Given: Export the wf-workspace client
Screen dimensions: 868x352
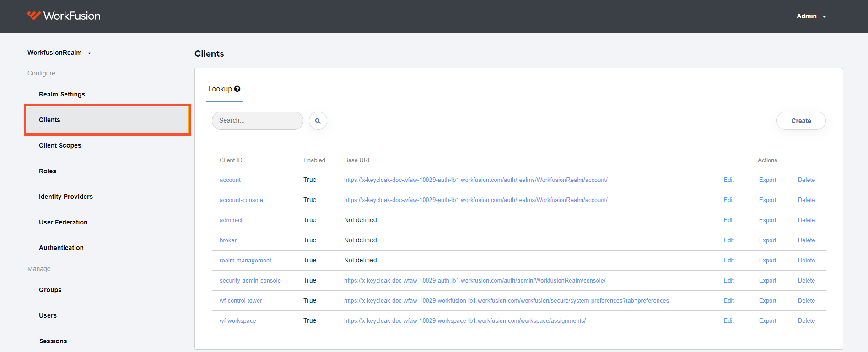Looking at the screenshot, I should pos(768,320).
